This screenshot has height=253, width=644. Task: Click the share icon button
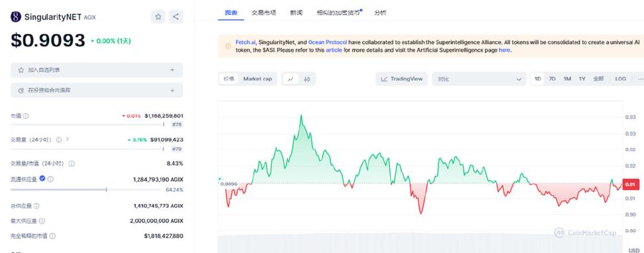[176, 17]
